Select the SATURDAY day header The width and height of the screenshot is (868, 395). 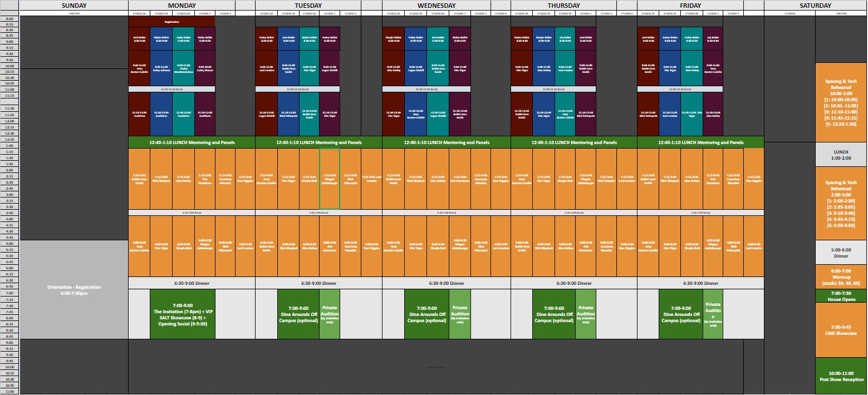[x=815, y=6]
